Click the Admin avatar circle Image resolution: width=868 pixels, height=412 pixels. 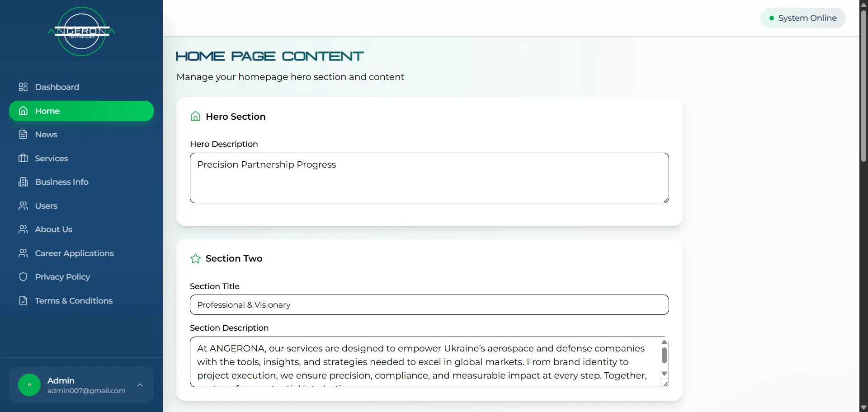click(x=29, y=385)
